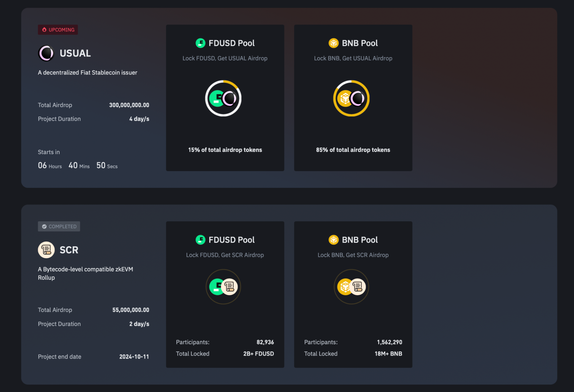The width and height of the screenshot is (574, 392).
Task: Click 'A Bytecode-level compatible zkEVM Rollup' description
Action: pyautogui.click(x=86, y=273)
